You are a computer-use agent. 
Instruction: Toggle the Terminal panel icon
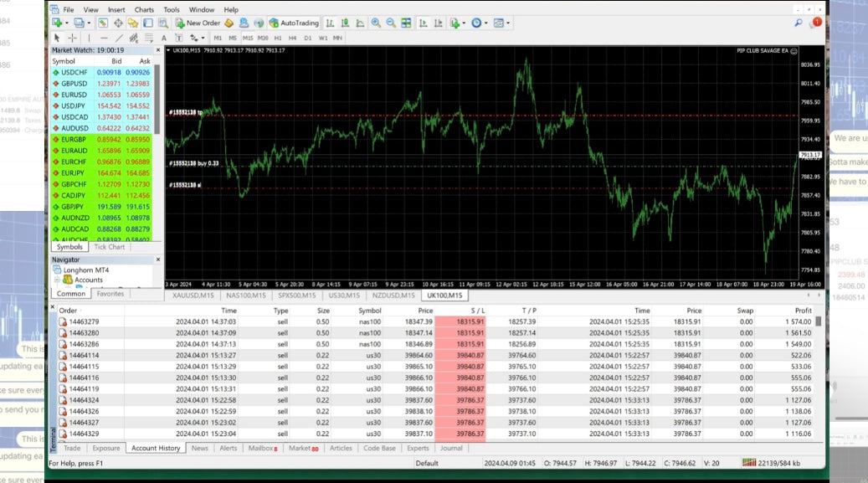(148, 23)
